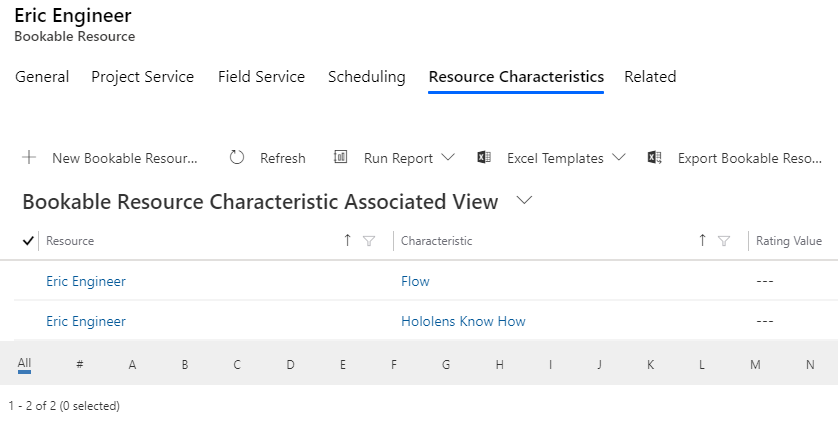838x427 pixels.
Task: Click the filter funnel icon in Characteristic column
Action: click(724, 241)
